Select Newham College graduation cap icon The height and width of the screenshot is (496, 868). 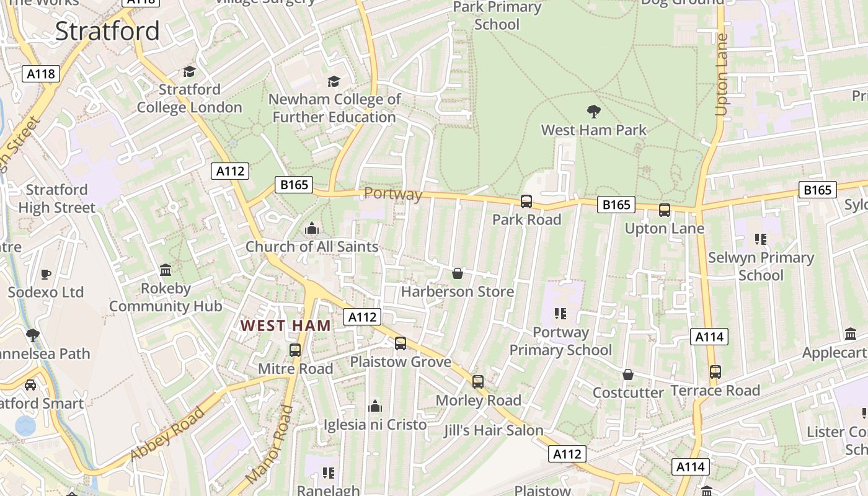click(334, 82)
